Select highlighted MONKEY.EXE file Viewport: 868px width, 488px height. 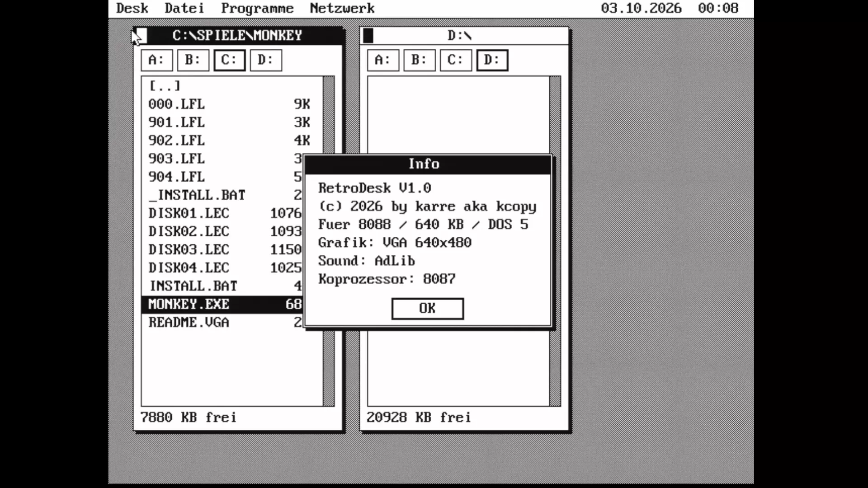(x=222, y=304)
